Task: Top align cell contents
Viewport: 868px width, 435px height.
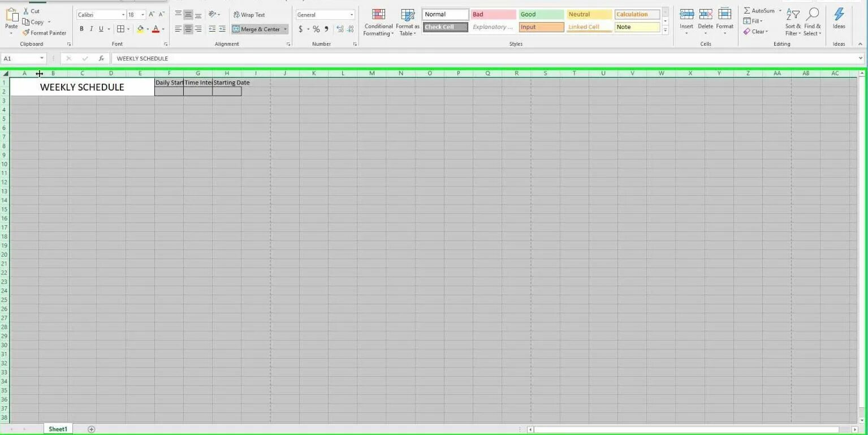Action: (x=178, y=15)
